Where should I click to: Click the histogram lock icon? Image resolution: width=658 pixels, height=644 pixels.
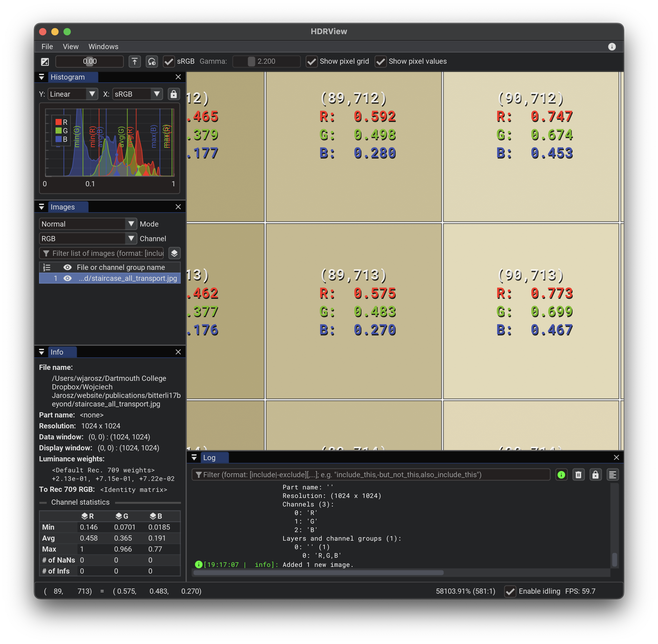174,94
